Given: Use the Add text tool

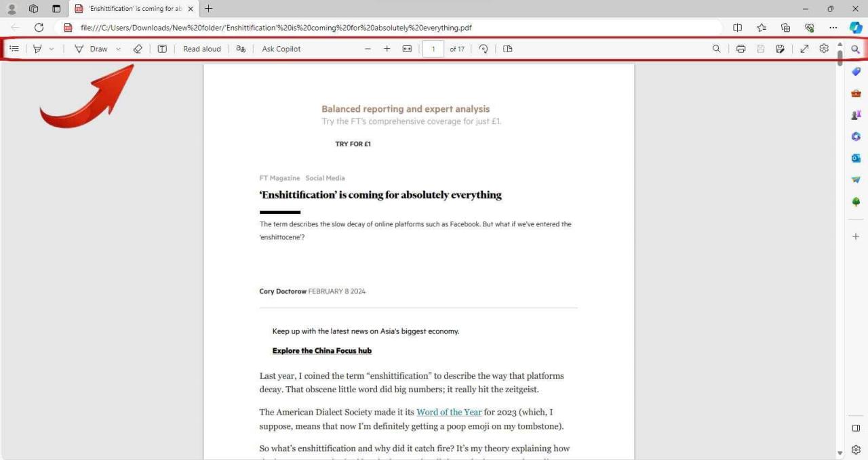Looking at the screenshot, I should pos(162,48).
